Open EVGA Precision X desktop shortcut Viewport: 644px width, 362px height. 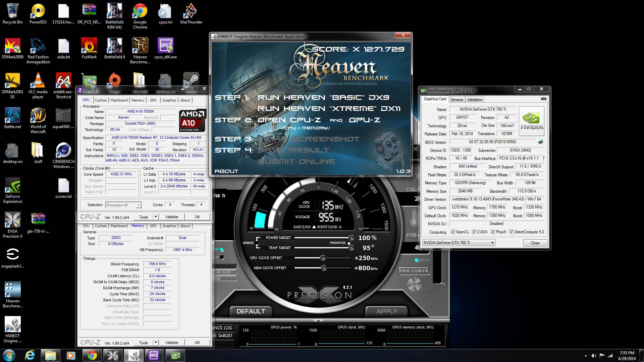tap(13, 225)
